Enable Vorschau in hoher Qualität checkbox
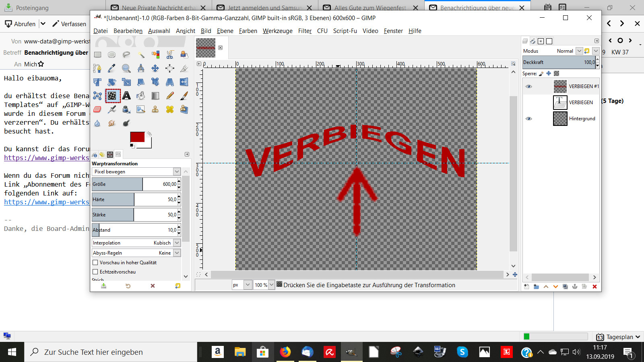Screen dimensions: 644x362 tap(95, 263)
